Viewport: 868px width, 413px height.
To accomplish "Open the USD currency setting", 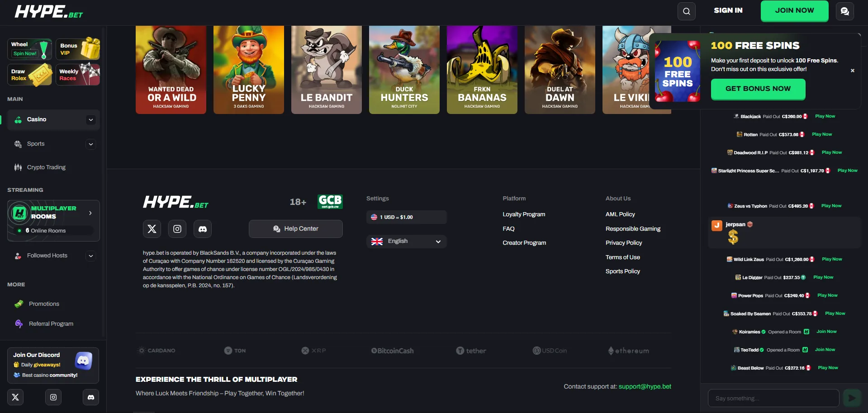I will 406,217.
